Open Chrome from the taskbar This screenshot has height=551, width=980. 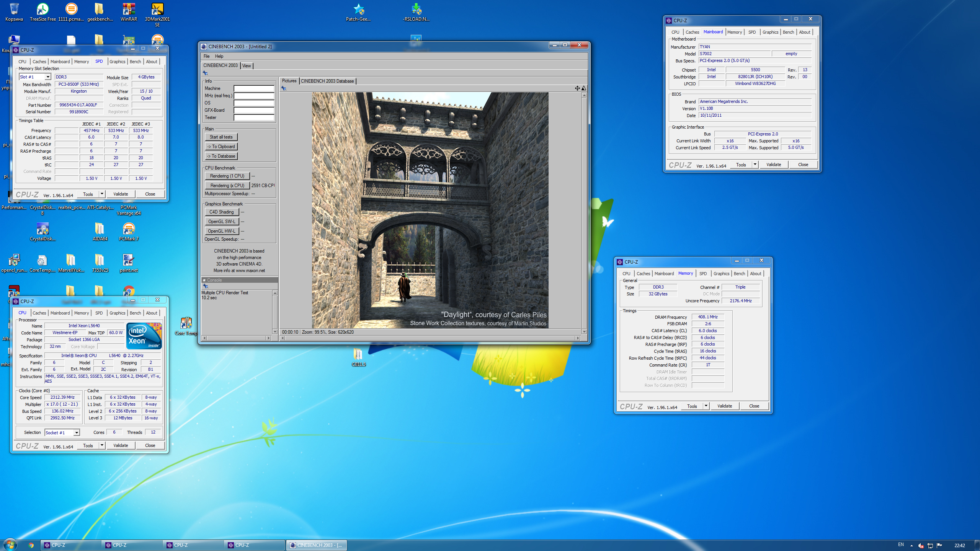coord(31,545)
